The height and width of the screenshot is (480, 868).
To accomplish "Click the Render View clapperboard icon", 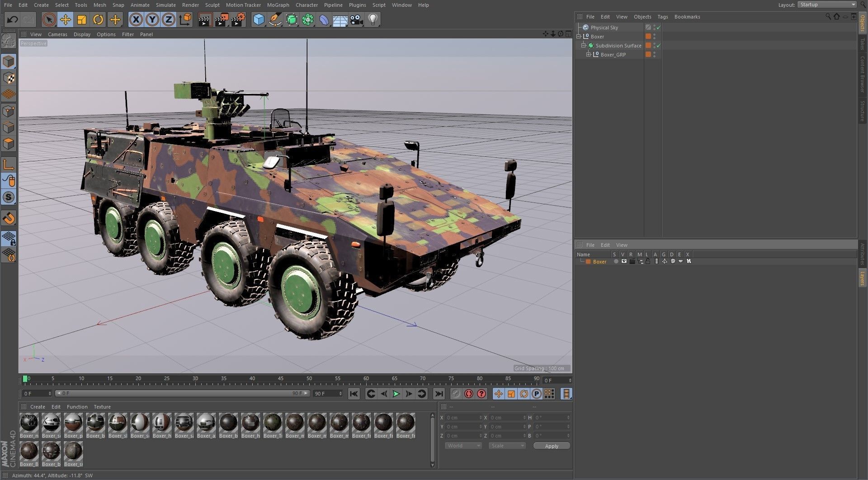I will coord(205,19).
